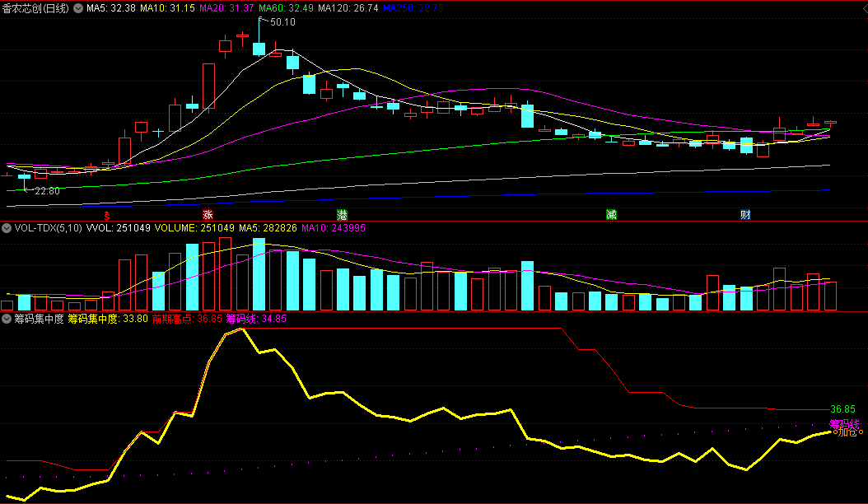Click the 筹码线: 34.85 header value
The width and height of the screenshot is (868, 504).
(256, 319)
